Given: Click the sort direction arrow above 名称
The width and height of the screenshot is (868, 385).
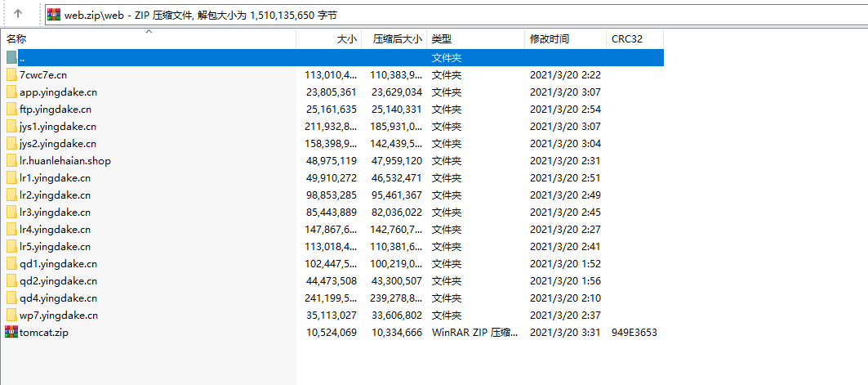Looking at the screenshot, I should click(x=149, y=32).
